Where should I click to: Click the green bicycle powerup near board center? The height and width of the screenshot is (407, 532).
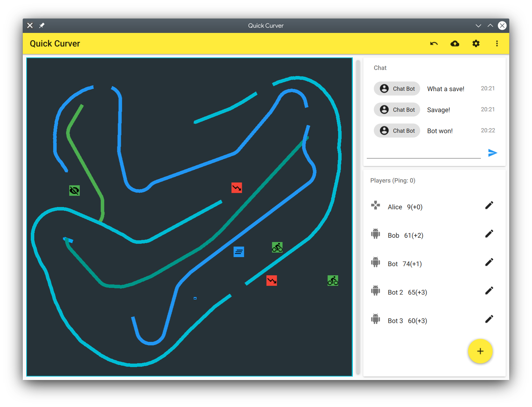coord(277,247)
